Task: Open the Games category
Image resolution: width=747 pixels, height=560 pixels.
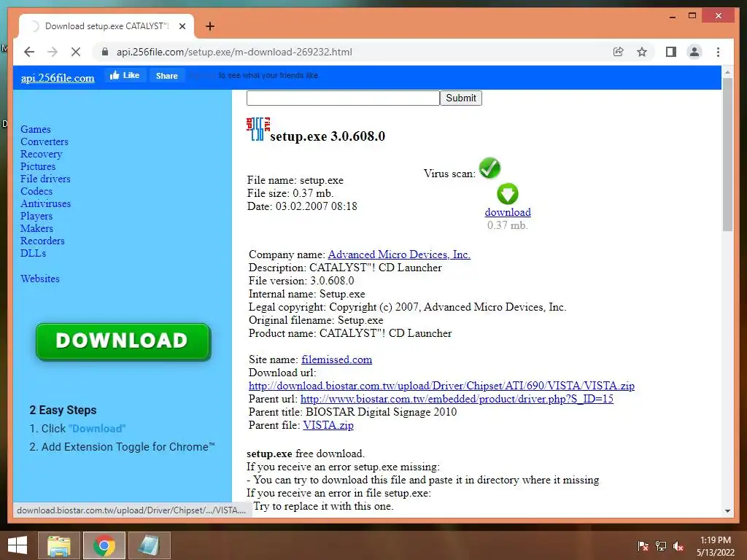Action: pos(35,129)
